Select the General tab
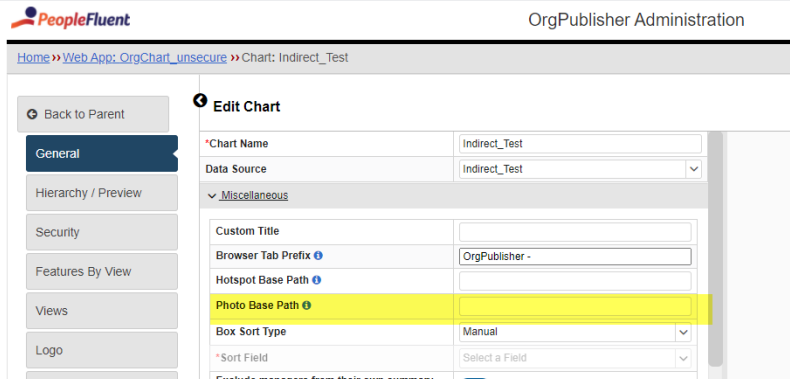The width and height of the screenshot is (790, 379). (x=102, y=154)
